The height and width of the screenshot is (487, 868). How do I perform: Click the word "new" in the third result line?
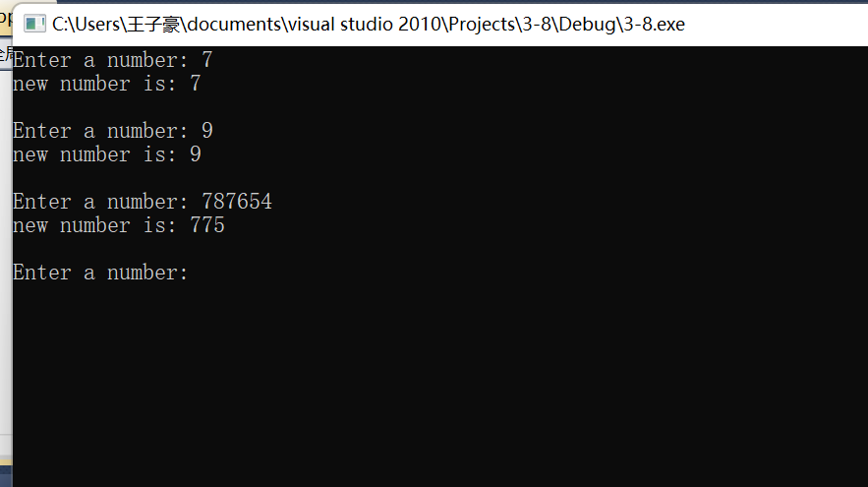(x=29, y=225)
